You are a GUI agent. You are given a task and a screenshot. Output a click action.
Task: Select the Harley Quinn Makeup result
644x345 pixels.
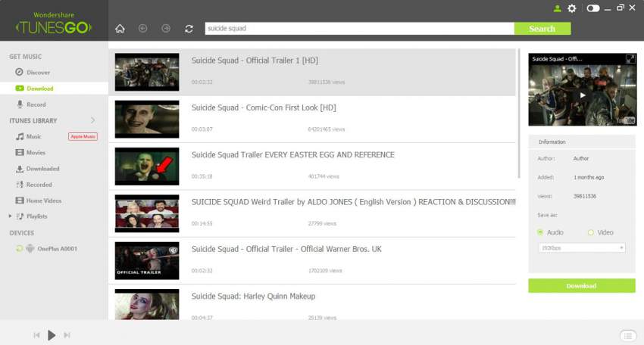311,303
